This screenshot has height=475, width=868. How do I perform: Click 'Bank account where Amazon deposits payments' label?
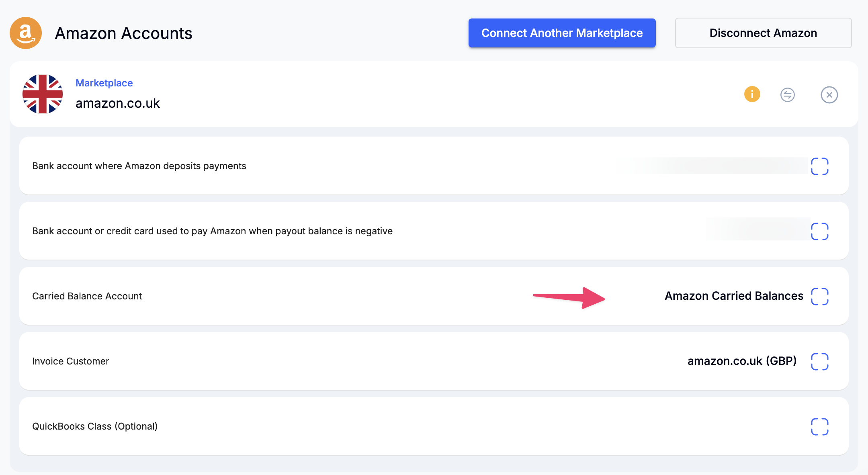click(x=139, y=166)
